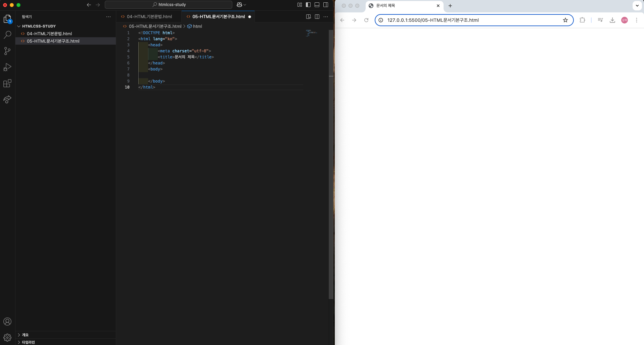Reload the page in Chrome

click(x=366, y=20)
